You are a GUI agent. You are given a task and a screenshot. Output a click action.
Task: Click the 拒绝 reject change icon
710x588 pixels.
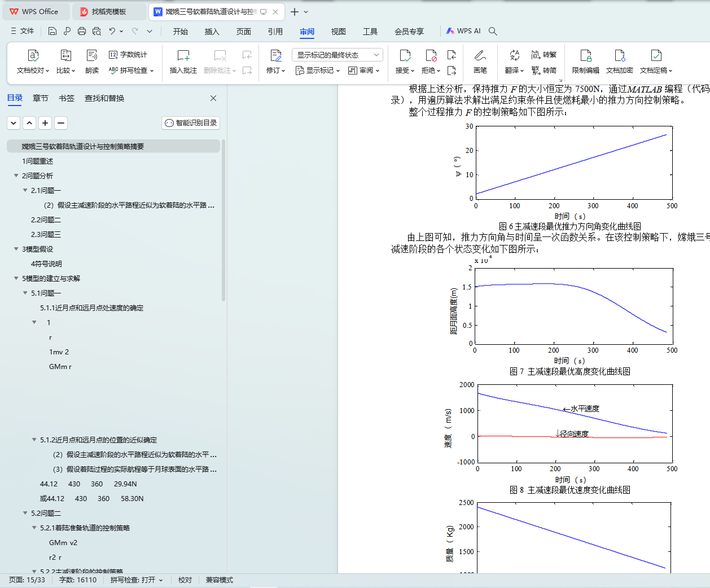(431, 55)
